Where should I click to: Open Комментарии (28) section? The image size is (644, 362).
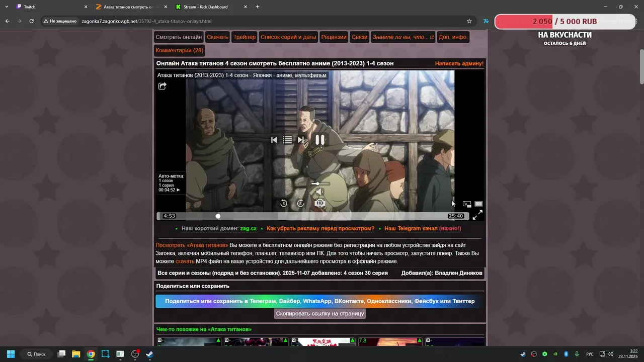(179, 50)
